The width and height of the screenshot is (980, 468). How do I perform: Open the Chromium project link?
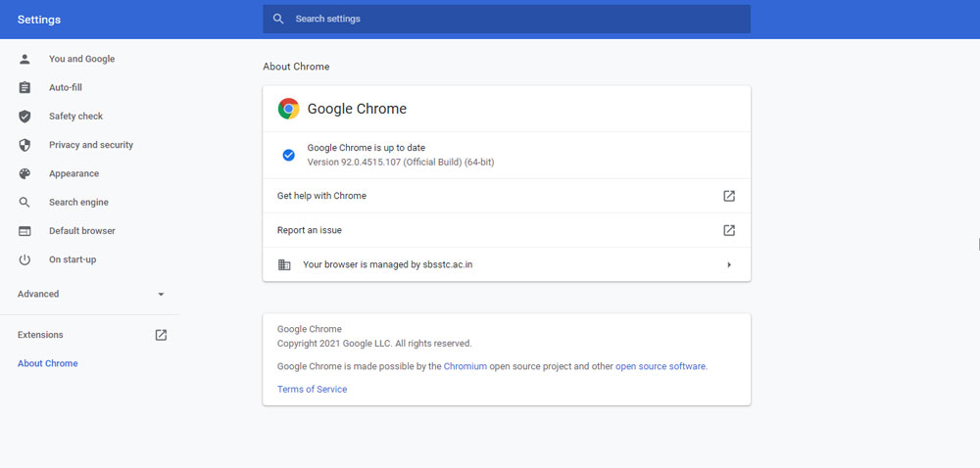[465, 366]
